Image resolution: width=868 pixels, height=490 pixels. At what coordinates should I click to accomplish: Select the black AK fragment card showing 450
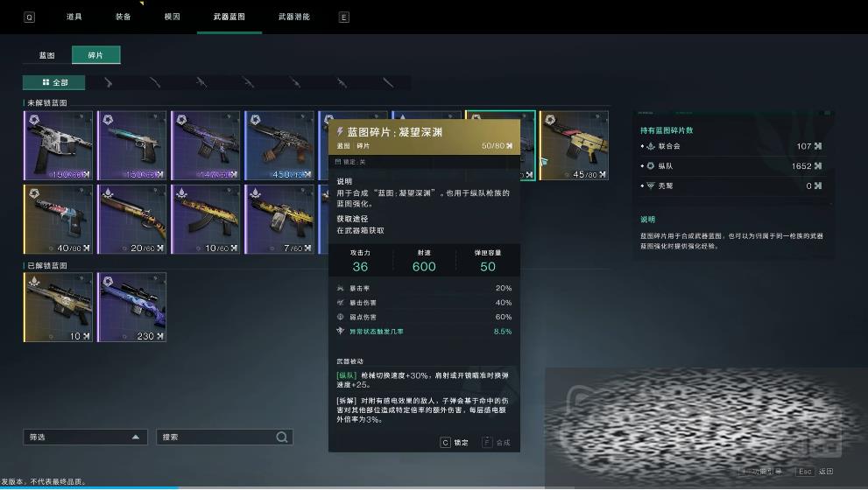coord(279,145)
